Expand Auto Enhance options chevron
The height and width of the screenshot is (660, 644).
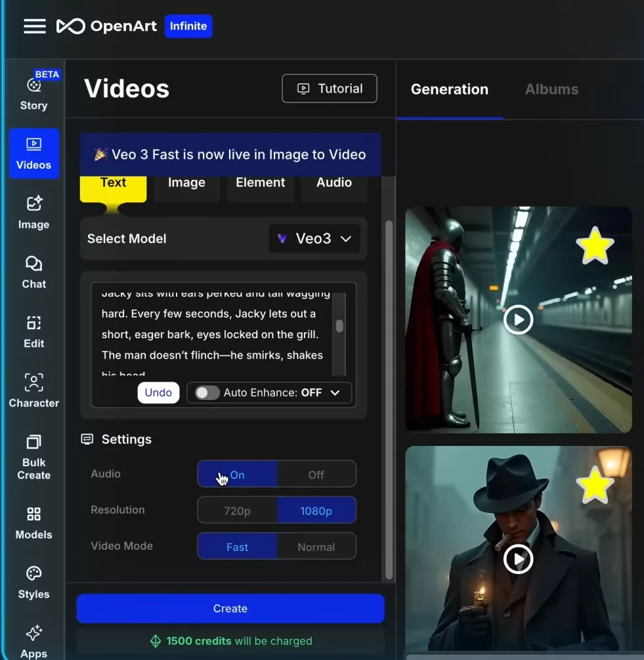(335, 393)
